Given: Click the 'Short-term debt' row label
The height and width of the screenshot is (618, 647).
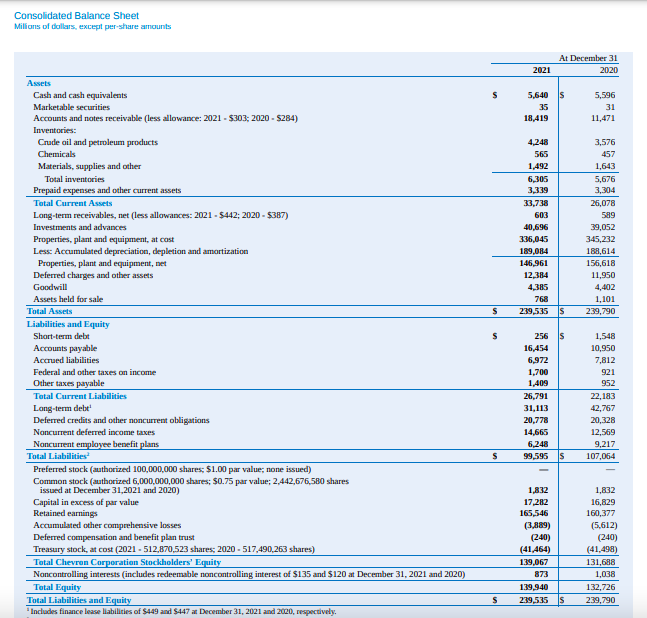Looking at the screenshot, I should coord(61,336).
